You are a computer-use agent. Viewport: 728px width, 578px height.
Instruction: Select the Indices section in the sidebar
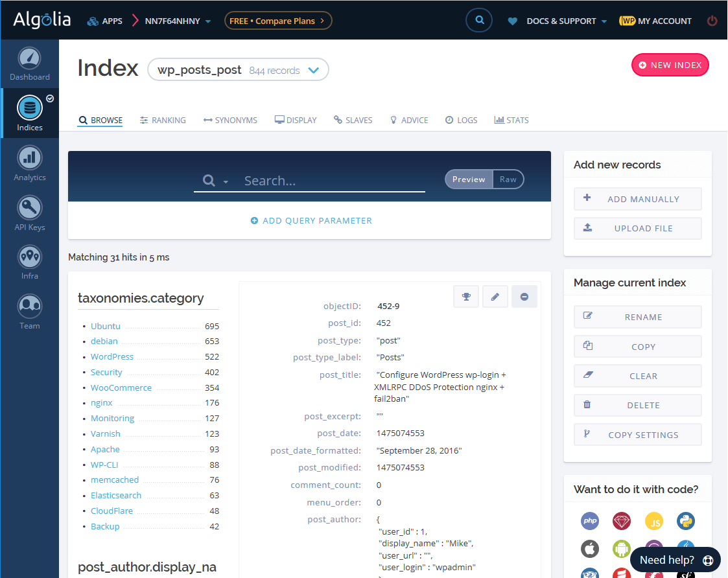(x=30, y=113)
